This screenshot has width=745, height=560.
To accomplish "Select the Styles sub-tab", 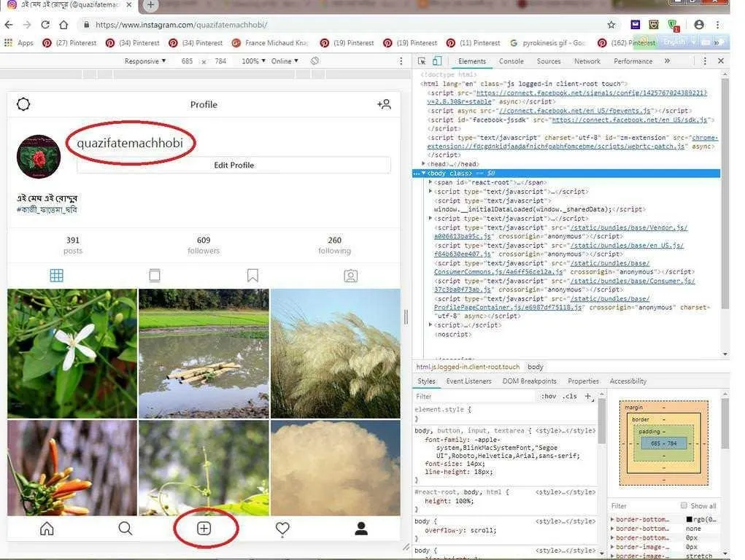I will 426,381.
